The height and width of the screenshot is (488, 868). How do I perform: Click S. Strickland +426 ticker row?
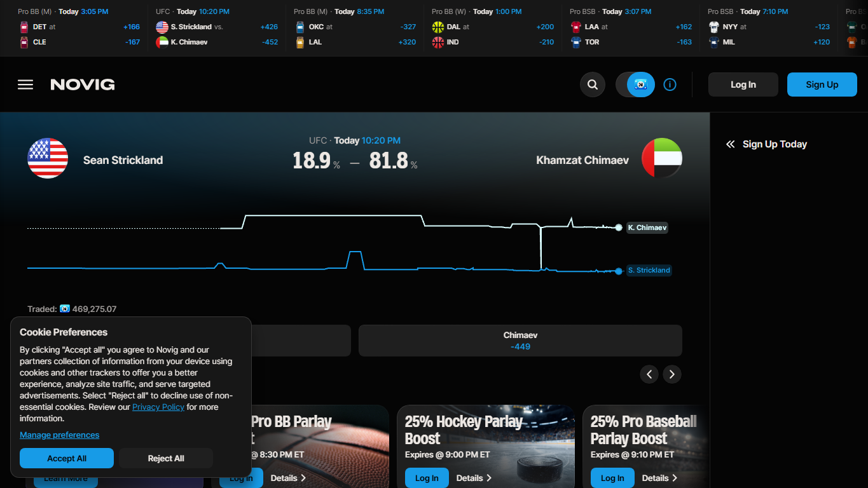click(217, 27)
